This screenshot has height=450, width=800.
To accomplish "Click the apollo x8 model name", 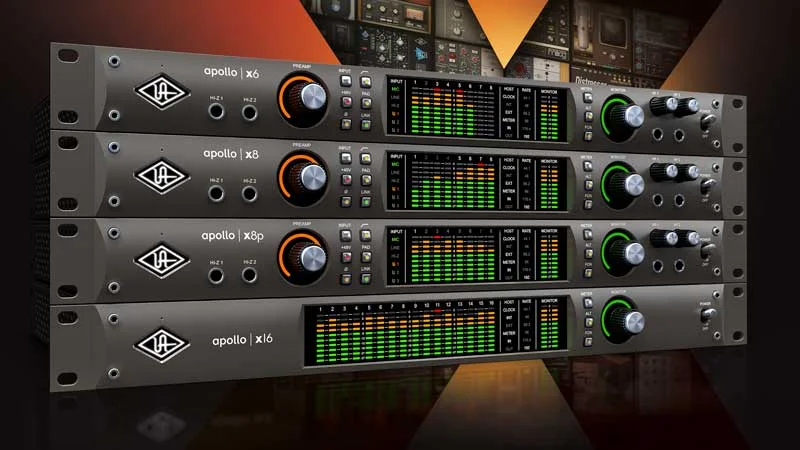I will 231,154.
